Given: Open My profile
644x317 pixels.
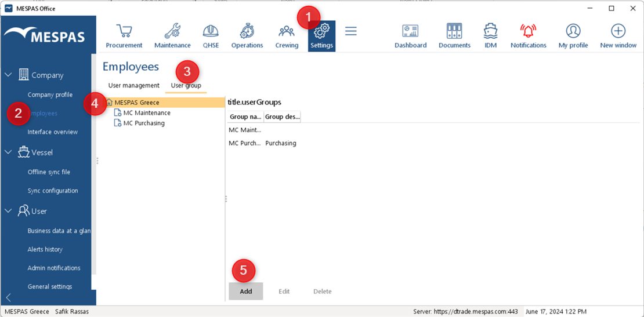Looking at the screenshot, I should 573,36.
